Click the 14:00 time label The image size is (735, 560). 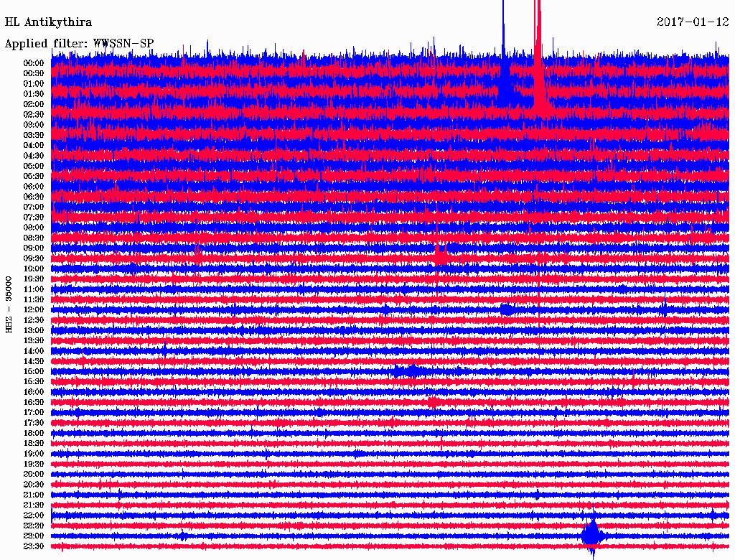click(34, 351)
